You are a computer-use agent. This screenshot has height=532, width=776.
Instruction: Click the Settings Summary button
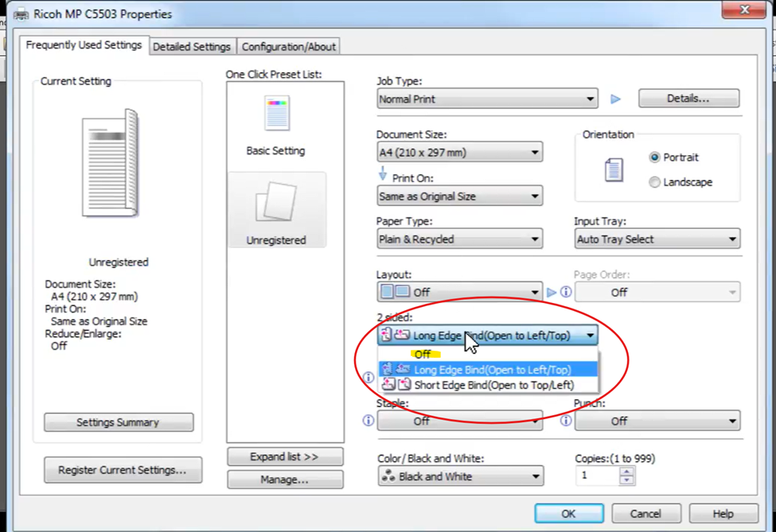click(x=119, y=422)
